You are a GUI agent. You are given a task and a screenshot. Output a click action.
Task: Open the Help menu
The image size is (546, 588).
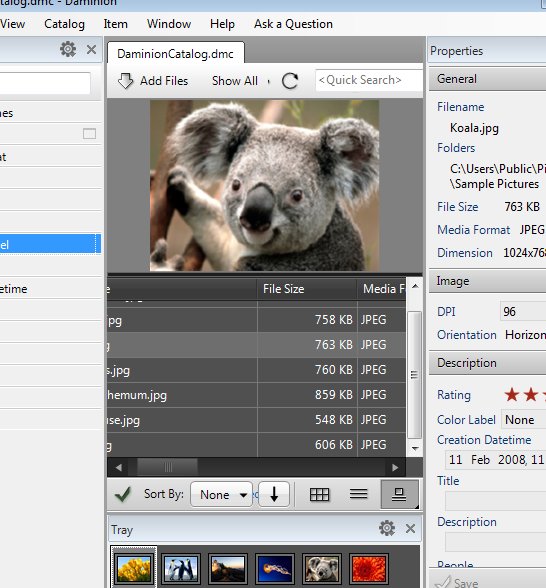pyautogui.click(x=222, y=24)
